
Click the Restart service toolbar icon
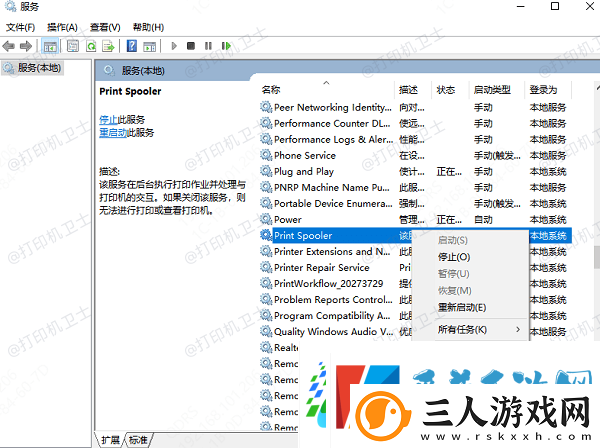point(226,46)
